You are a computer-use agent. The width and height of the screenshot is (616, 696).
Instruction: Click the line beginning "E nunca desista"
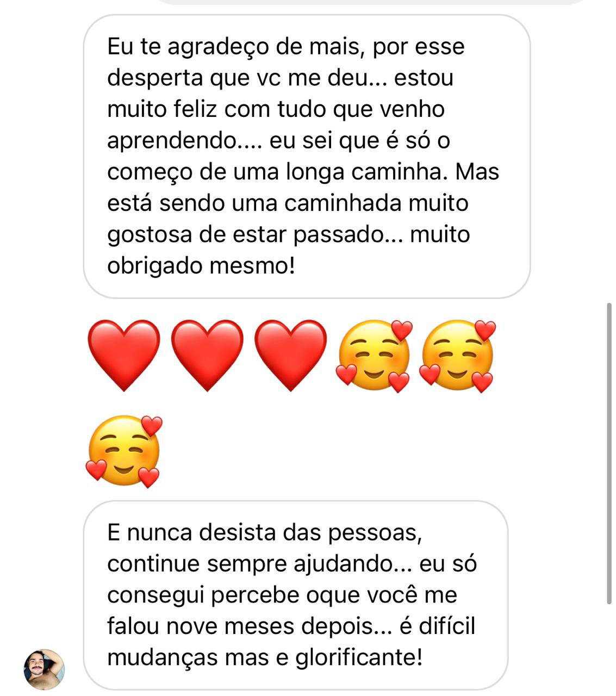[x=264, y=532]
